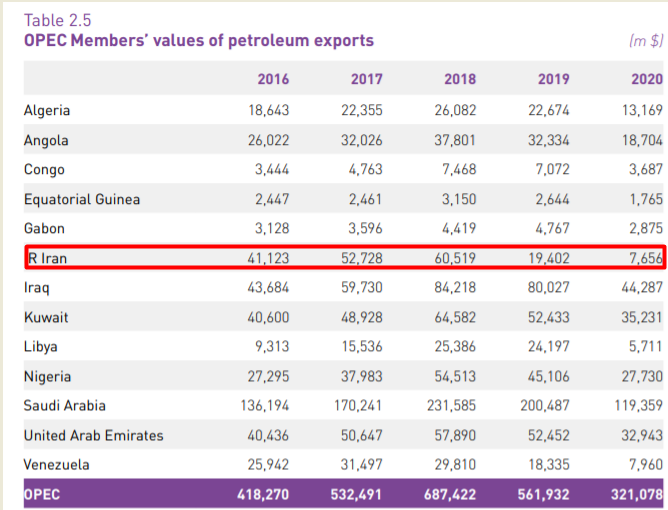Image resolution: width=668 pixels, height=510 pixels.
Task: Click OPEC total 2019 value 561,932
Action: (x=544, y=494)
